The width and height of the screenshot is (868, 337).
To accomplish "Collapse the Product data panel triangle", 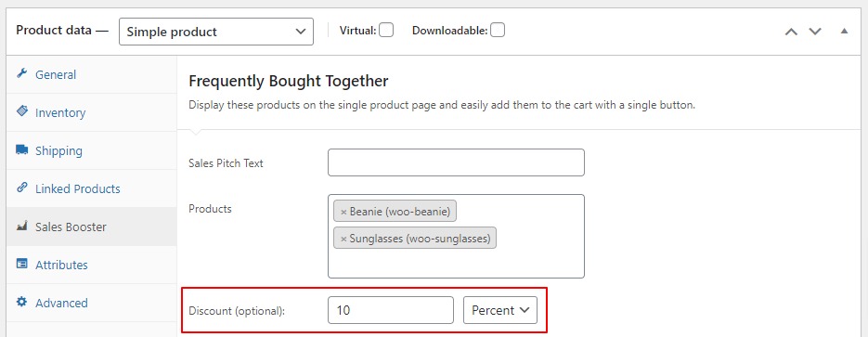I will tap(844, 31).
